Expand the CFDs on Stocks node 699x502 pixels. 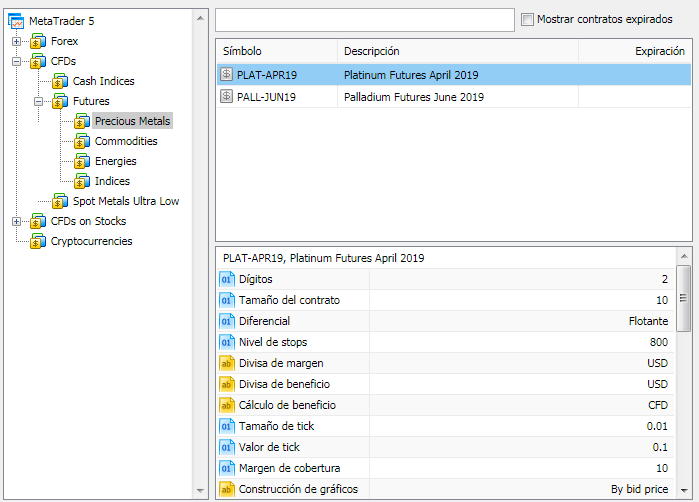[16, 222]
